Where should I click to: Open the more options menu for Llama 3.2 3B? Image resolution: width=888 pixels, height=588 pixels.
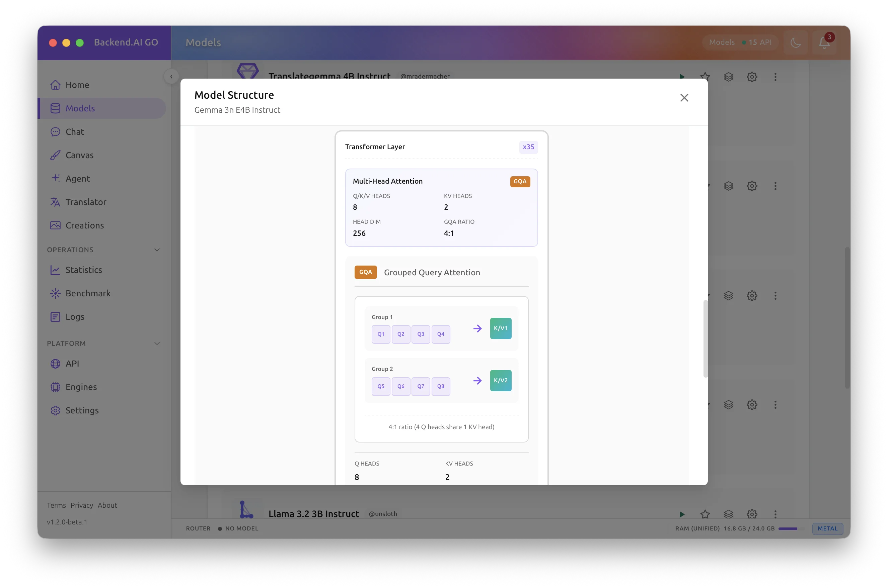(775, 514)
